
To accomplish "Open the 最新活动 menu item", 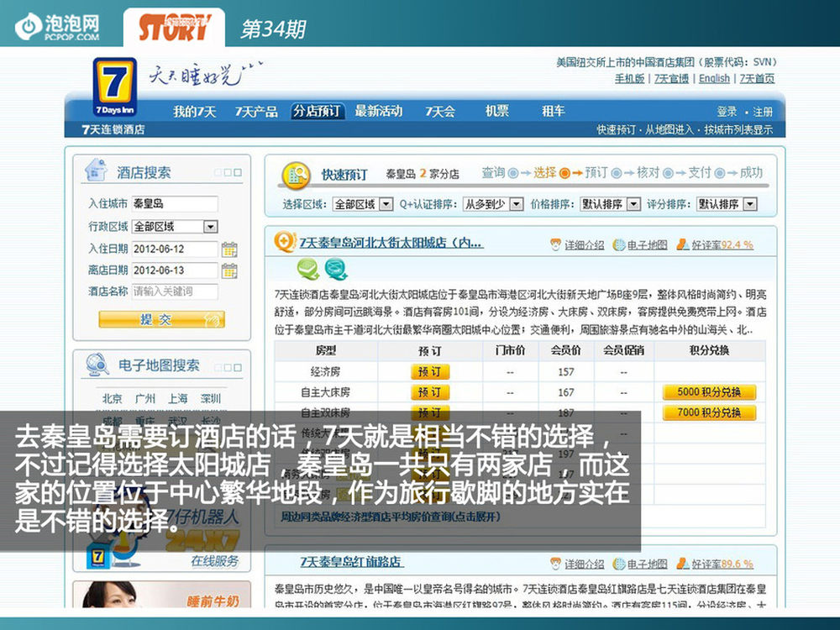I will 378,112.
